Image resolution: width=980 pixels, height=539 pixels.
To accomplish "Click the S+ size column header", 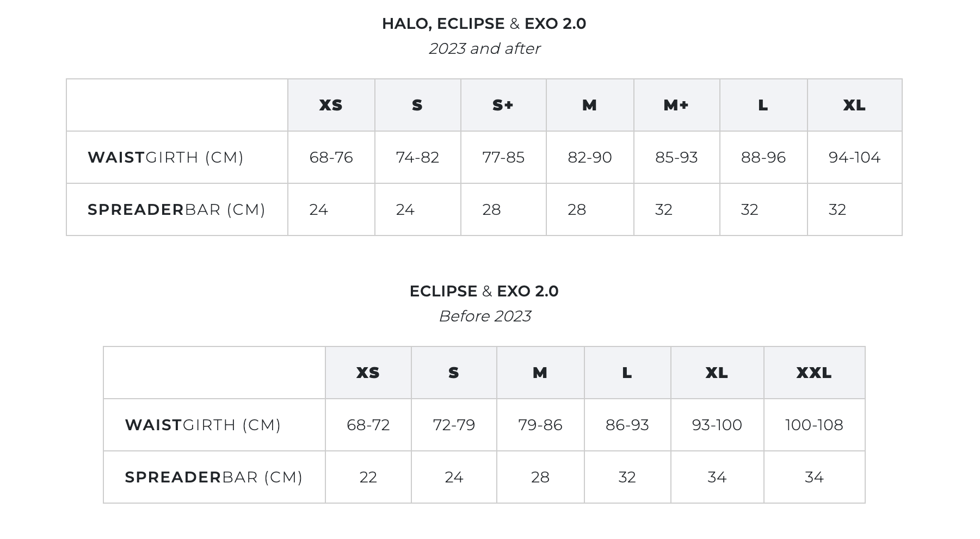I will (503, 105).
